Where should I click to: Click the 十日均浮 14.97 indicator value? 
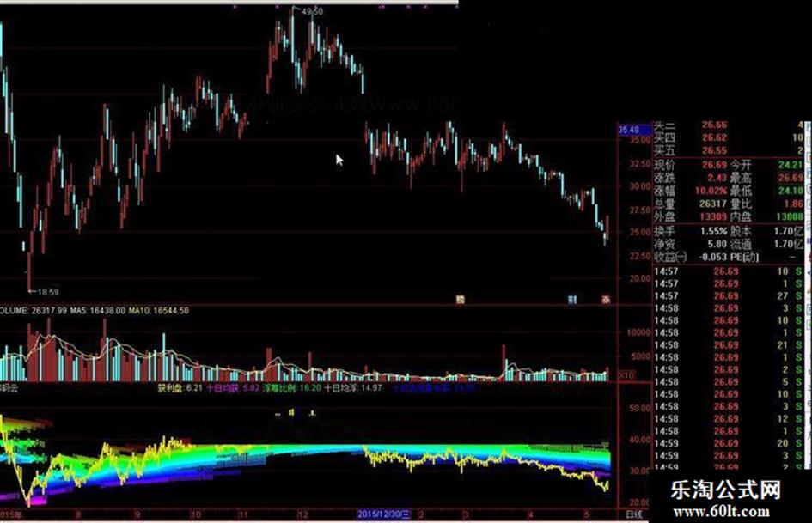(353, 387)
